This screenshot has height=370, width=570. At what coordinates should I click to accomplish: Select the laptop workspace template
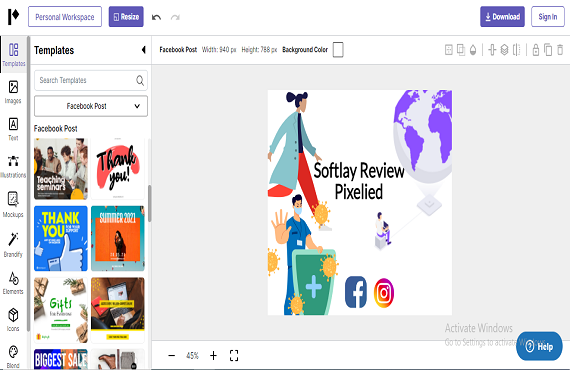pyautogui.click(x=117, y=310)
